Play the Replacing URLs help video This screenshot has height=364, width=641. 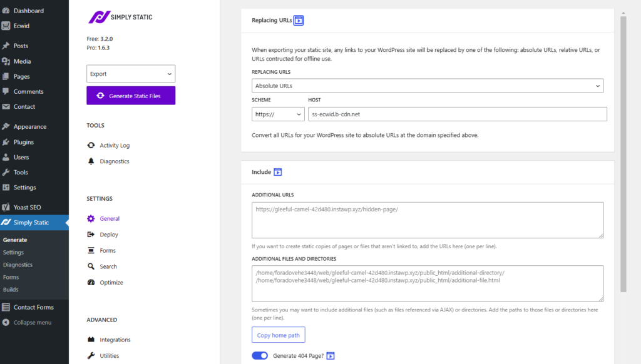pyautogui.click(x=299, y=20)
